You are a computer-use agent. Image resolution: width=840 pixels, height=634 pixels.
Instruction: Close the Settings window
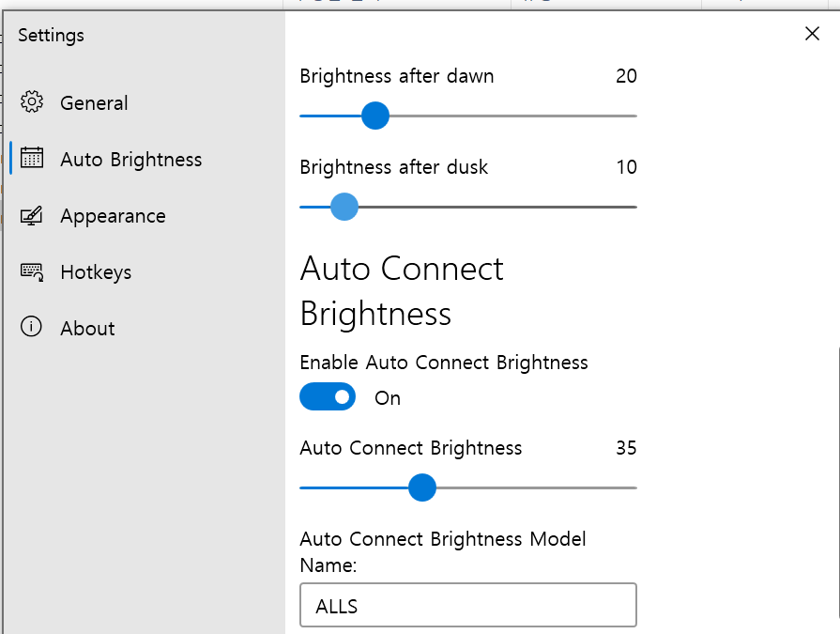point(812,34)
